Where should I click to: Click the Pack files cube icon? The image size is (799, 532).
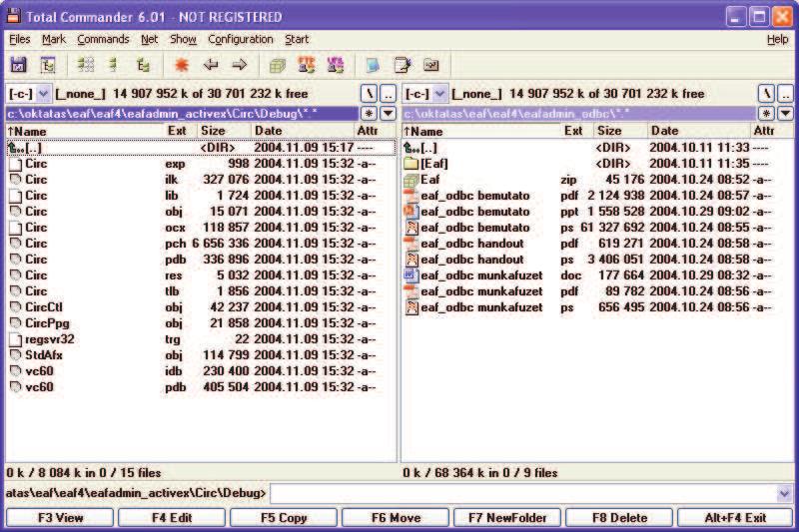pyautogui.click(x=278, y=65)
